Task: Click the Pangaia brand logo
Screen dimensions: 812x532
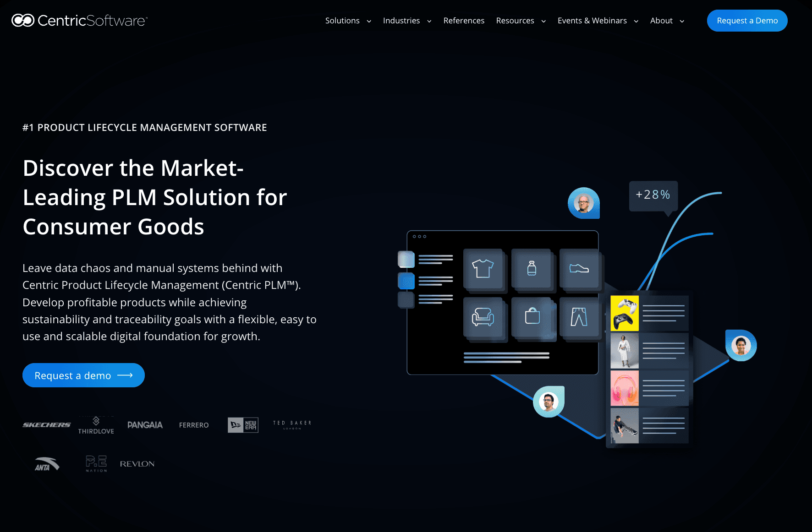Action: click(x=145, y=425)
